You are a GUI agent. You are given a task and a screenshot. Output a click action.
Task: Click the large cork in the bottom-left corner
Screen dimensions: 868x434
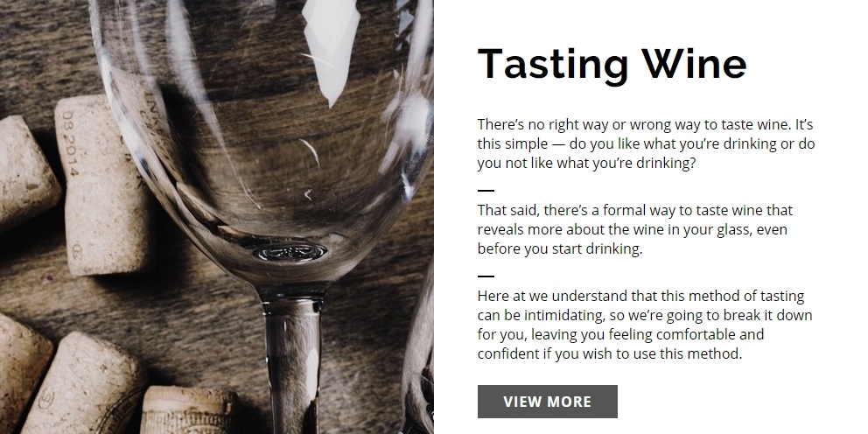point(74,385)
